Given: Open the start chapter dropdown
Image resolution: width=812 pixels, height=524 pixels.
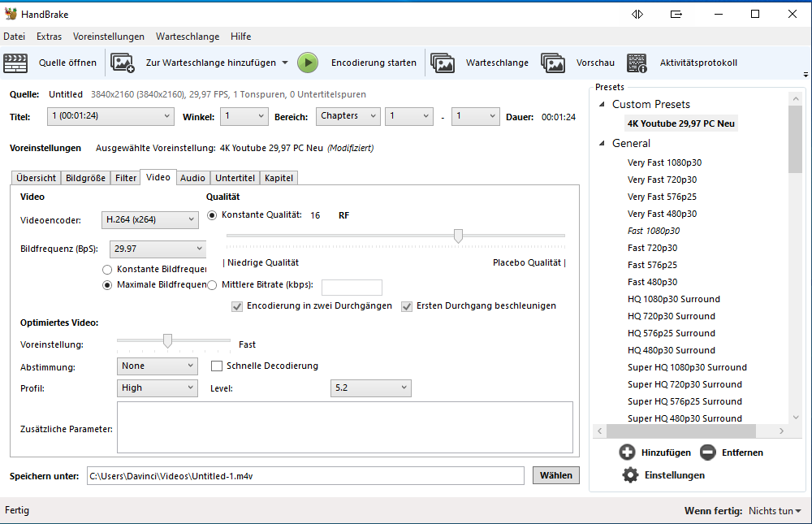Looking at the screenshot, I should coord(409,116).
